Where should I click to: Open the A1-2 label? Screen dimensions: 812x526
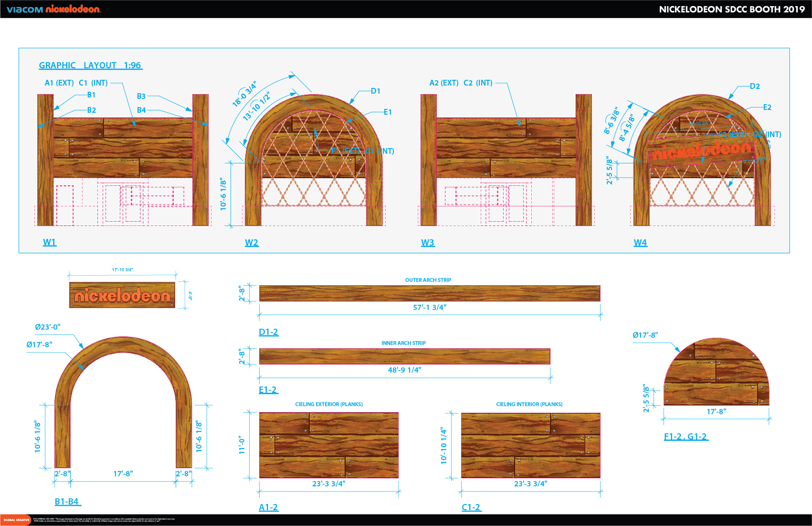point(268,507)
